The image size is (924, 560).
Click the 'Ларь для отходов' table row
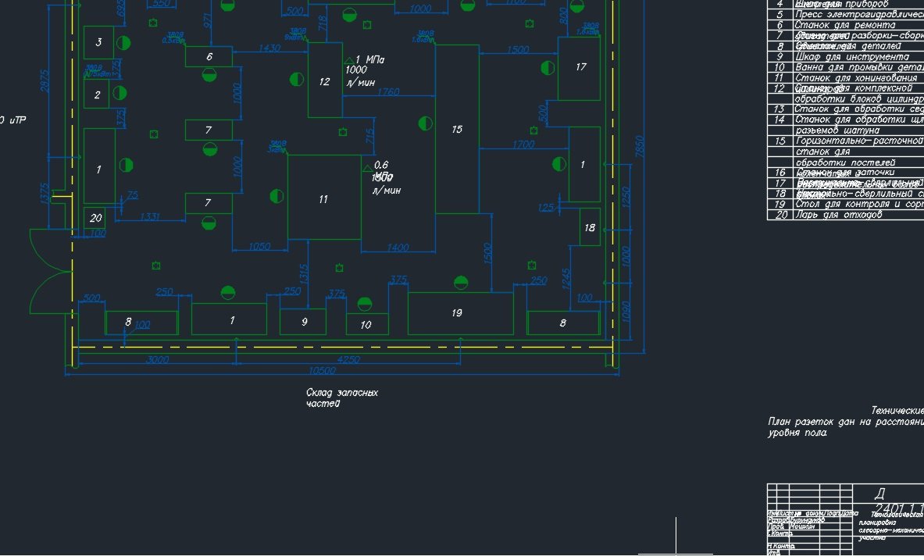pyautogui.click(x=844, y=215)
